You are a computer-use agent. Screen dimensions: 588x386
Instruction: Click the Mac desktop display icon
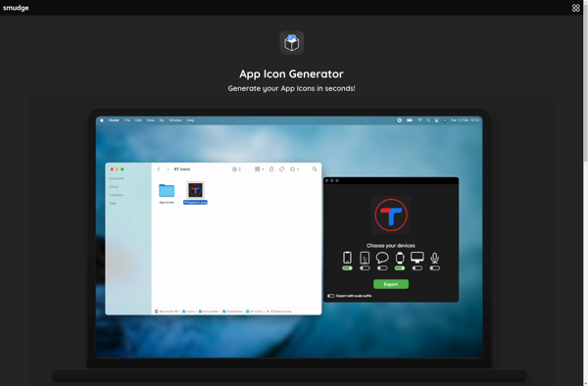[x=417, y=258]
